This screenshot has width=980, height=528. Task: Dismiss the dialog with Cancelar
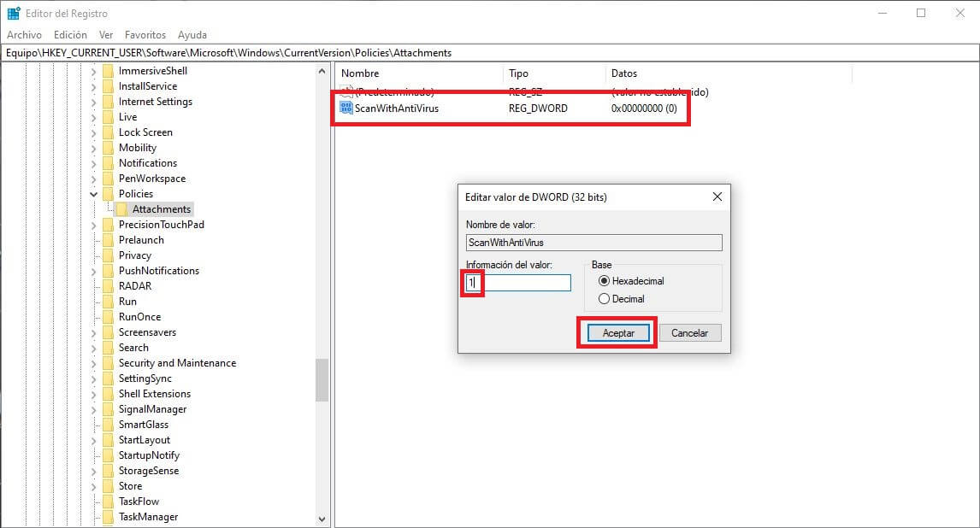(x=689, y=333)
